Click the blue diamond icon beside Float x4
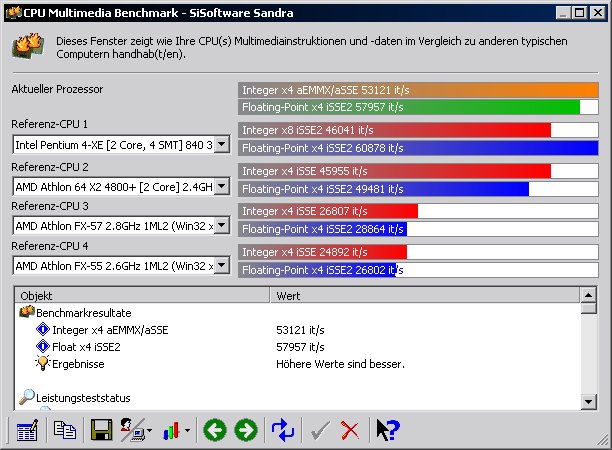The image size is (612, 450). [43, 347]
